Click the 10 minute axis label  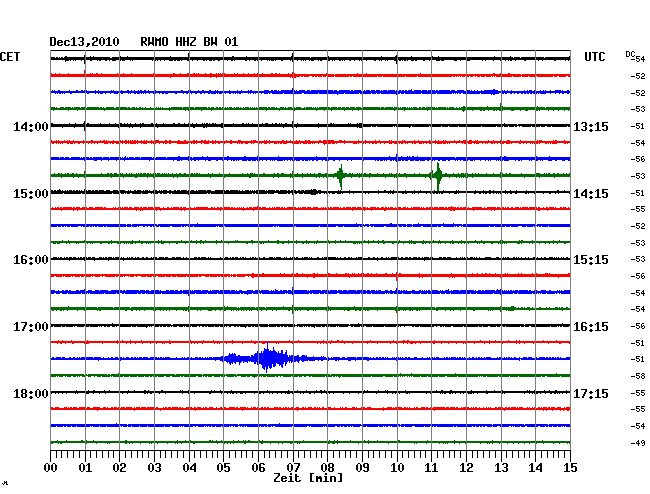click(x=397, y=468)
